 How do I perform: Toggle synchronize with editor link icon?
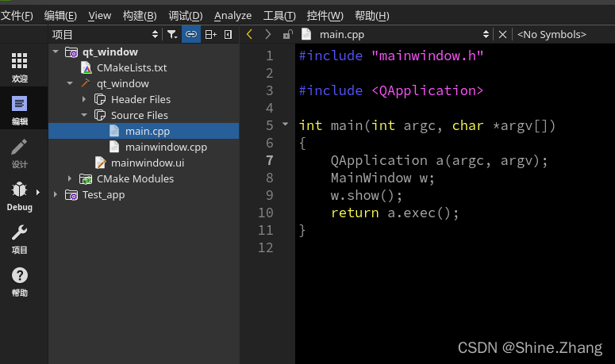(x=191, y=34)
